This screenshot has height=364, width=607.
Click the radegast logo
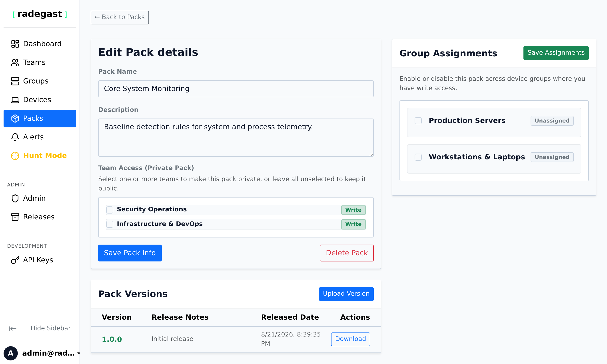40,14
